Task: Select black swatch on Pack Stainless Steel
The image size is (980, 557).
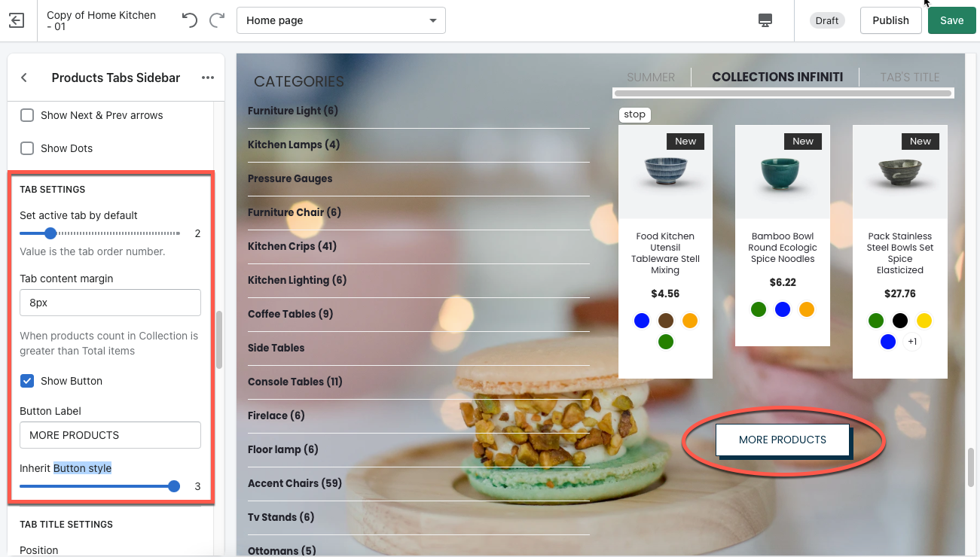Action: click(x=900, y=321)
